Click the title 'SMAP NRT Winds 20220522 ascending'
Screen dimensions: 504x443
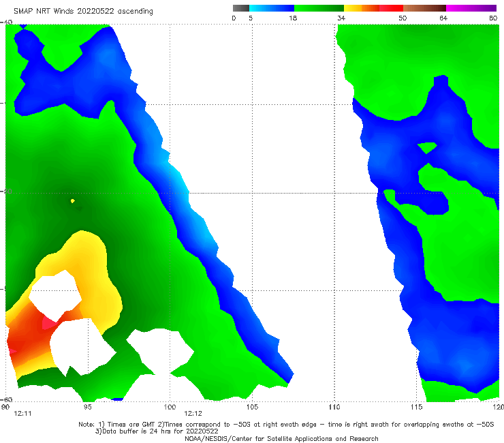[83, 11]
